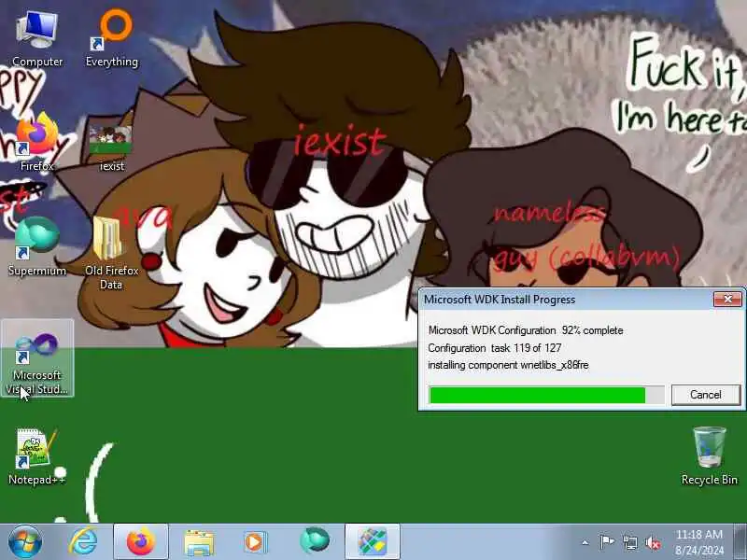Open the network tray icon
This screenshot has height=560, width=747.
click(x=629, y=542)
